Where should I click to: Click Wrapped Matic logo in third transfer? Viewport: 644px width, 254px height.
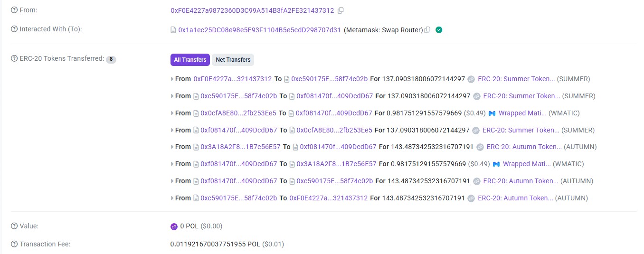(x=492, y=113)
